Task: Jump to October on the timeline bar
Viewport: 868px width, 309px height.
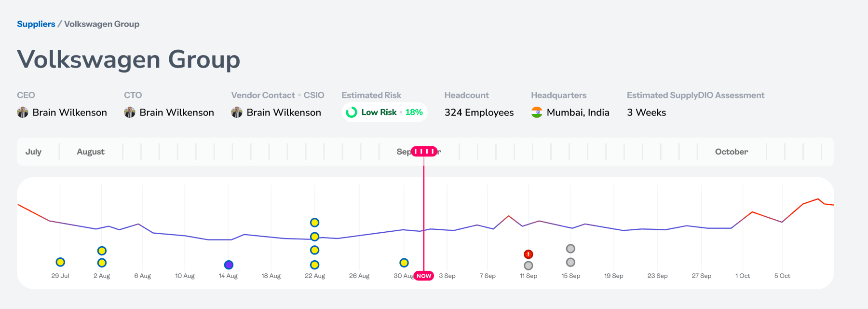Action: coord(732,152)
